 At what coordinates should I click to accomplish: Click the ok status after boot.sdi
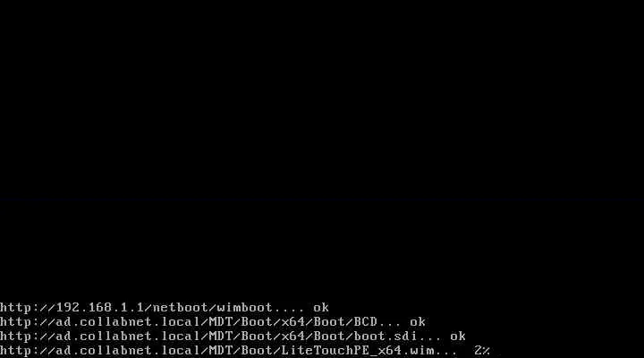click(458, 337)
